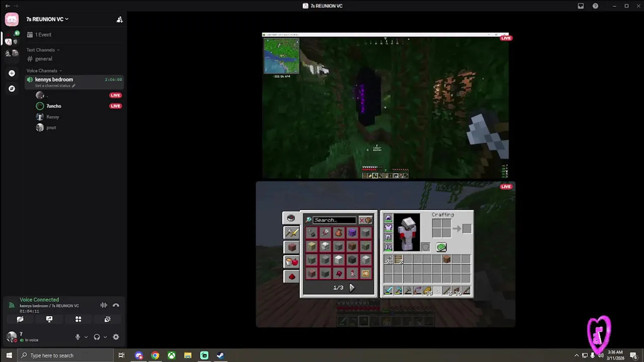Select the sword and axe recipe tab
Image resolution: width=644 pixels, height=362 pixels.
(291, 232)
